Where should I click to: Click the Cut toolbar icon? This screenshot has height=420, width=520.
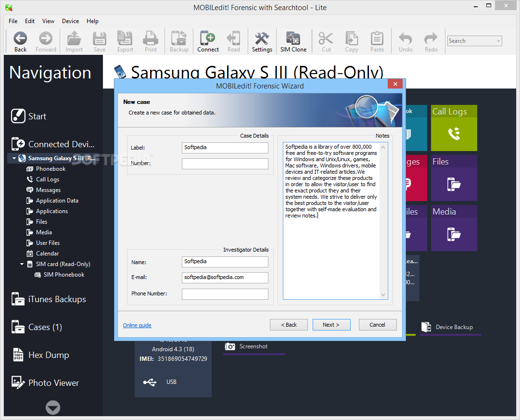pos(326,41)
